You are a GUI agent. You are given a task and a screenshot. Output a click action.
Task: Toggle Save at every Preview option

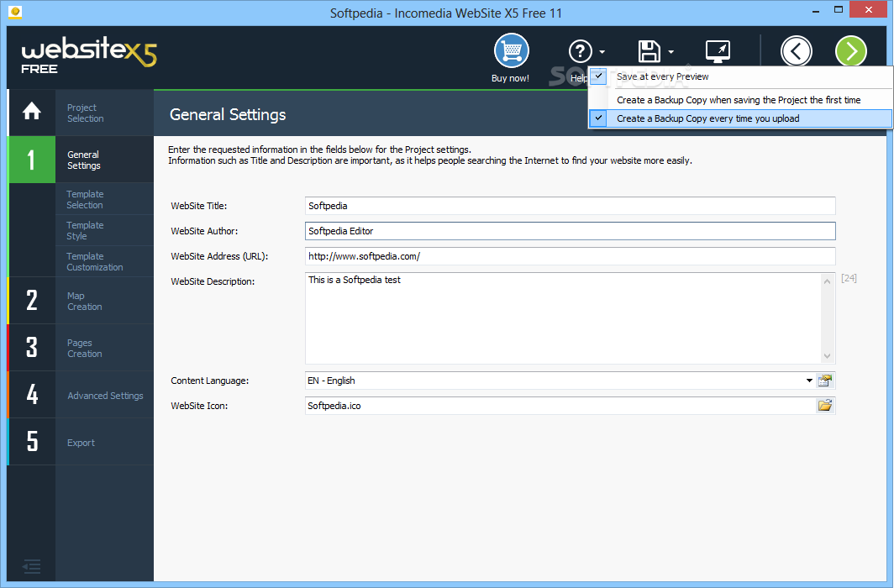740,76
